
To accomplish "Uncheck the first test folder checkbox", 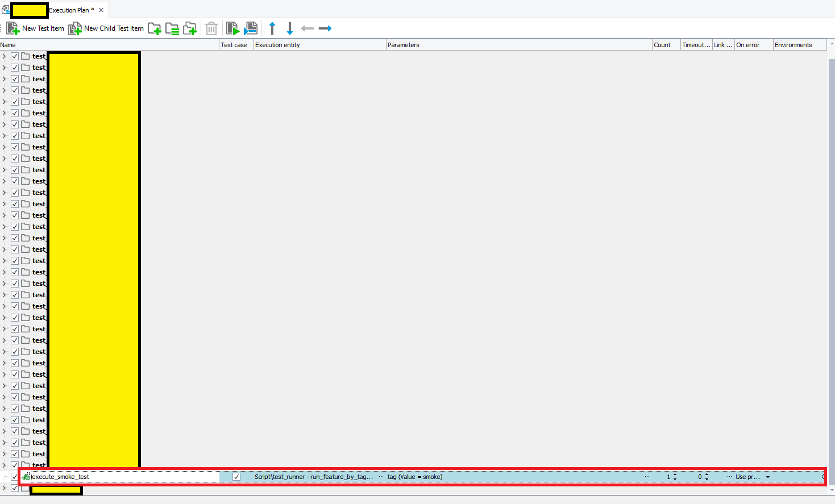I will pos(15,56).
